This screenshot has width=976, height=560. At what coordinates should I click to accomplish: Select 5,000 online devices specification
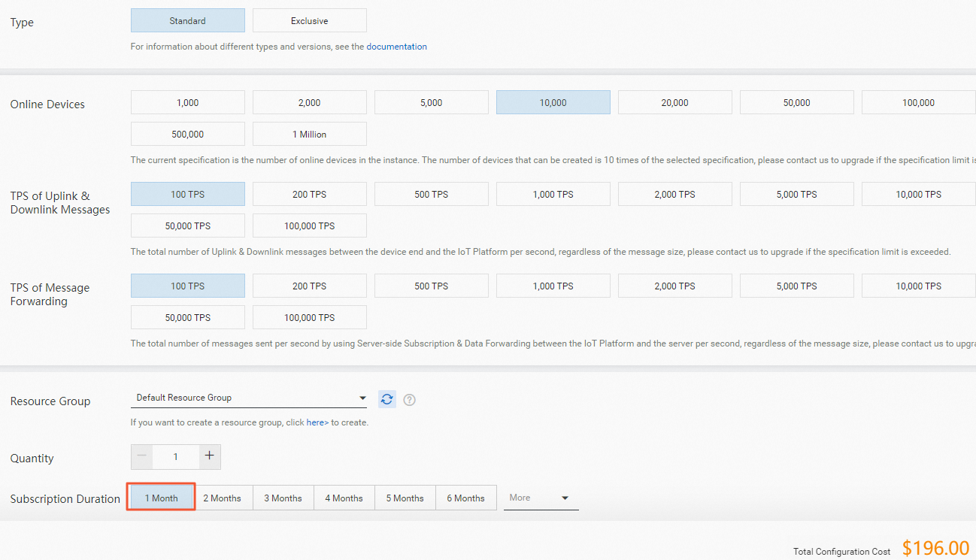coord(431,101)
